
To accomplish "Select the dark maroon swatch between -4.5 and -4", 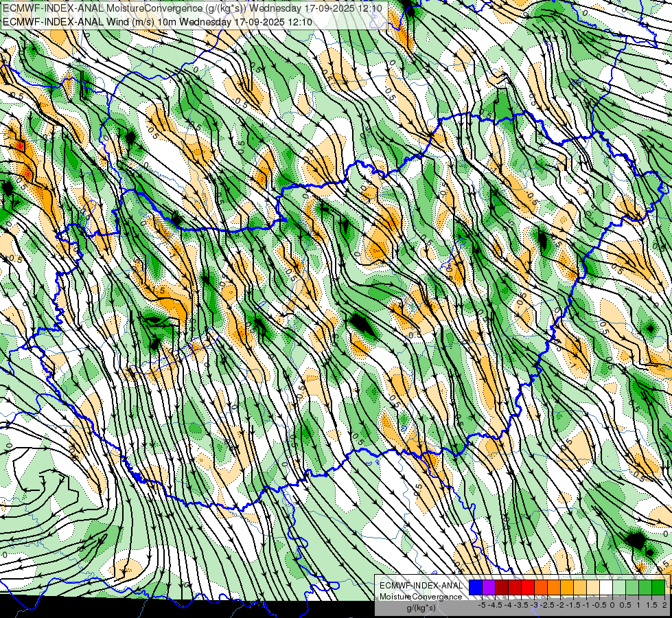I will pos(502,588).
